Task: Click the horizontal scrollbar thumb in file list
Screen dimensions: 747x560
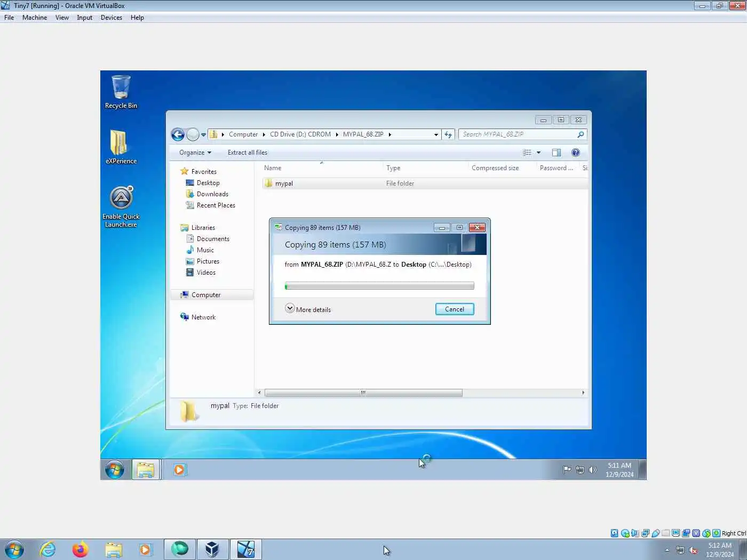Action: point(363,393)
